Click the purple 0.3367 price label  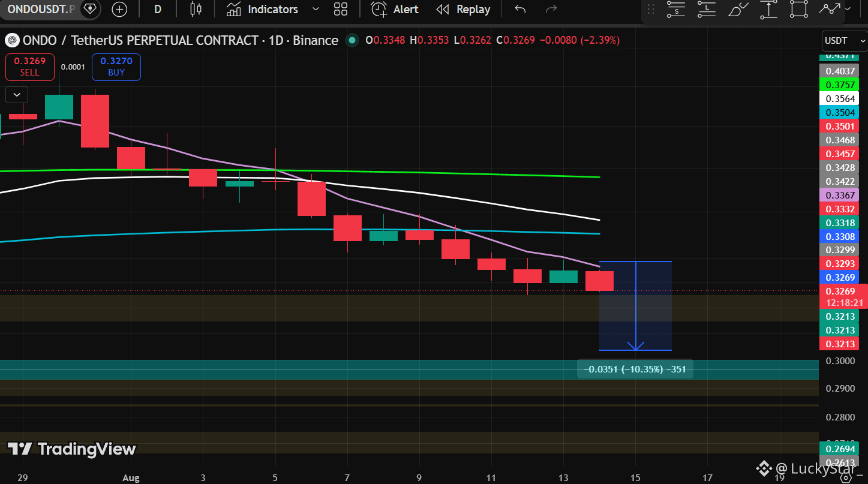839,195
